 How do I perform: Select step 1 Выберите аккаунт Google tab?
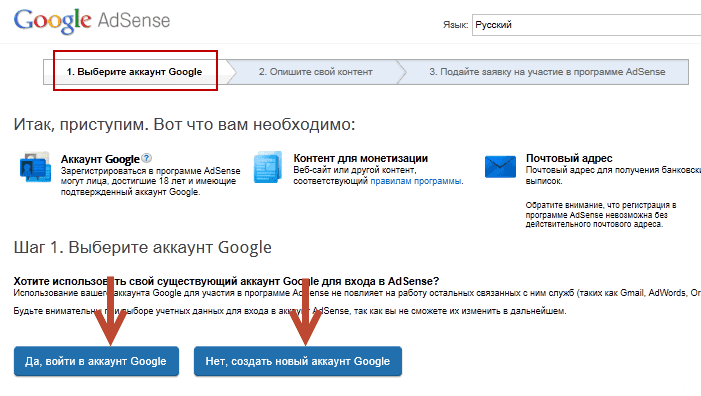click(135, 72)
